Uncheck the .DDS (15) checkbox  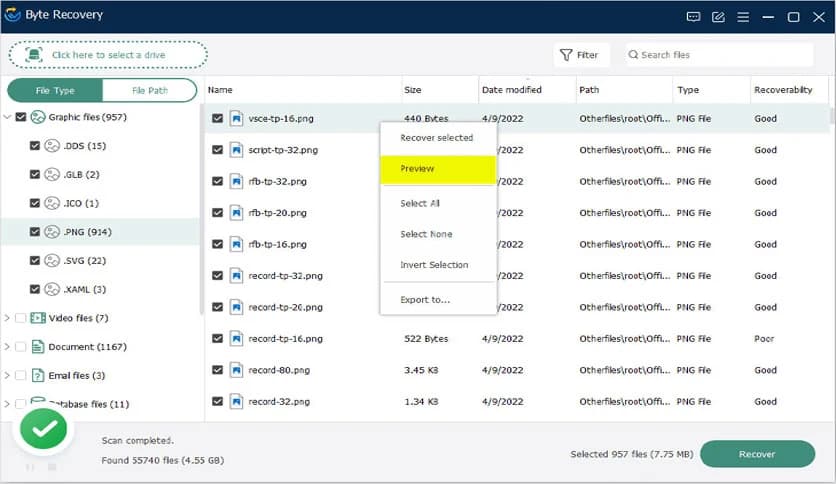[35, 146]
